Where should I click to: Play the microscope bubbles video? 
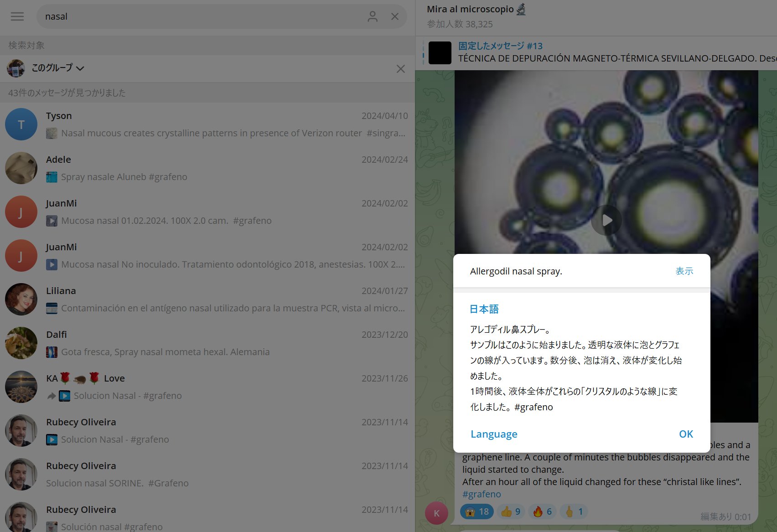pyautogui.click(x=606, y=221)
